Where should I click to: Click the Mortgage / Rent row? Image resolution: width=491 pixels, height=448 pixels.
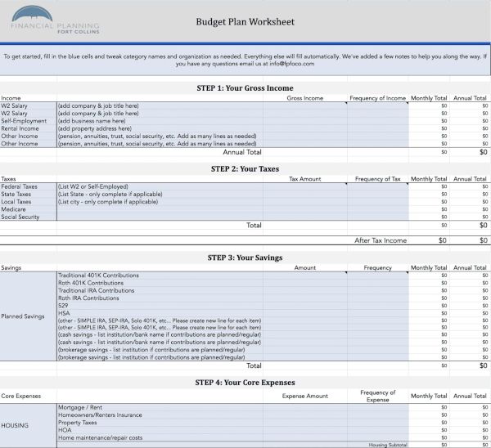point(160,407)
